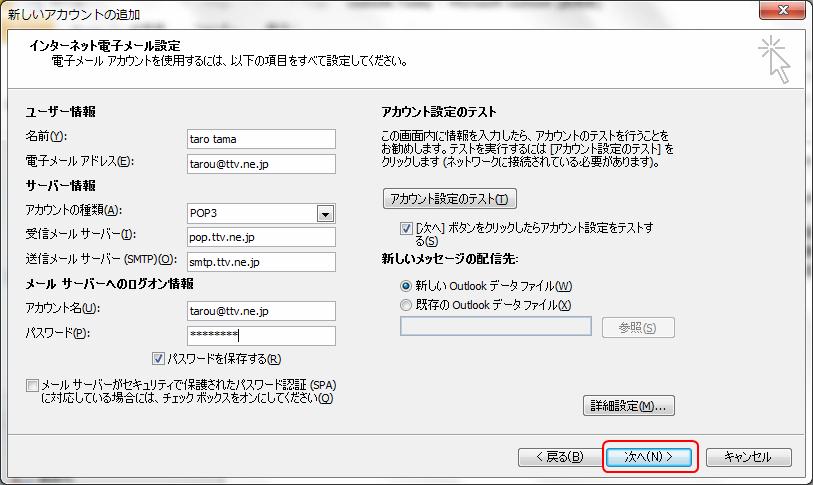Click the 参照 browse button
The width and height of the screenshot is (813, 485).
638,327
